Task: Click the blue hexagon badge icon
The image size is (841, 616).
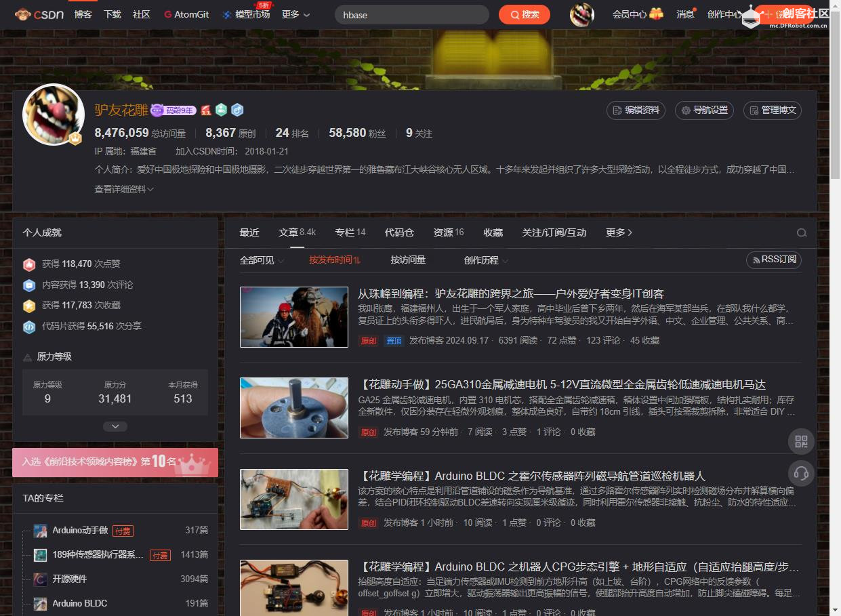Action: click(237, 110)
